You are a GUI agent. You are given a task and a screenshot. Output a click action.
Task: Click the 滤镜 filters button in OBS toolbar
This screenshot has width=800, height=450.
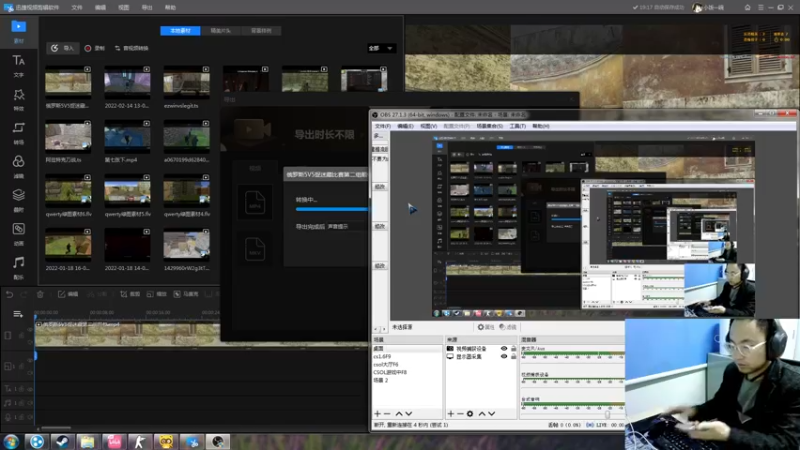pos(508,327)
